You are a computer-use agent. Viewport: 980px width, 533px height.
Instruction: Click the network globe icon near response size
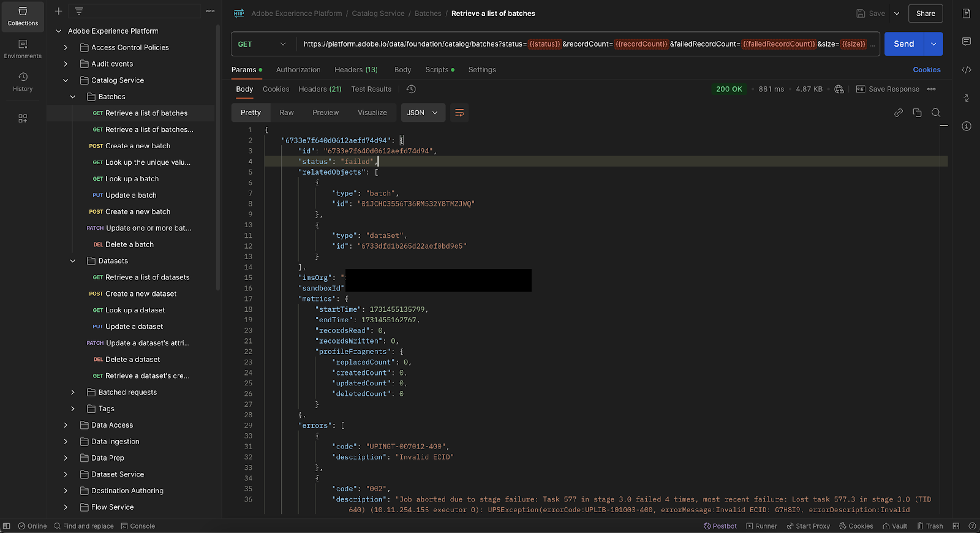point(839,89)
